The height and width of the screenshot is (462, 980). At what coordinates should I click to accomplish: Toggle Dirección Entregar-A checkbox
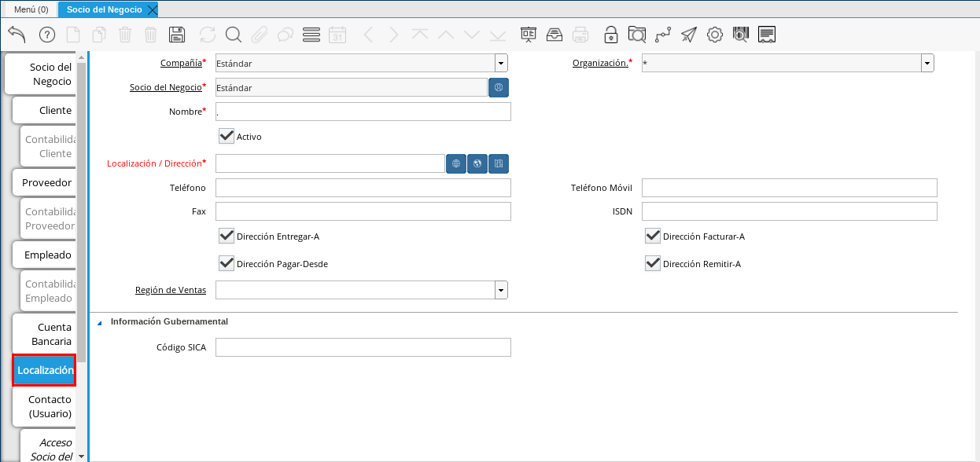[227, 236]
